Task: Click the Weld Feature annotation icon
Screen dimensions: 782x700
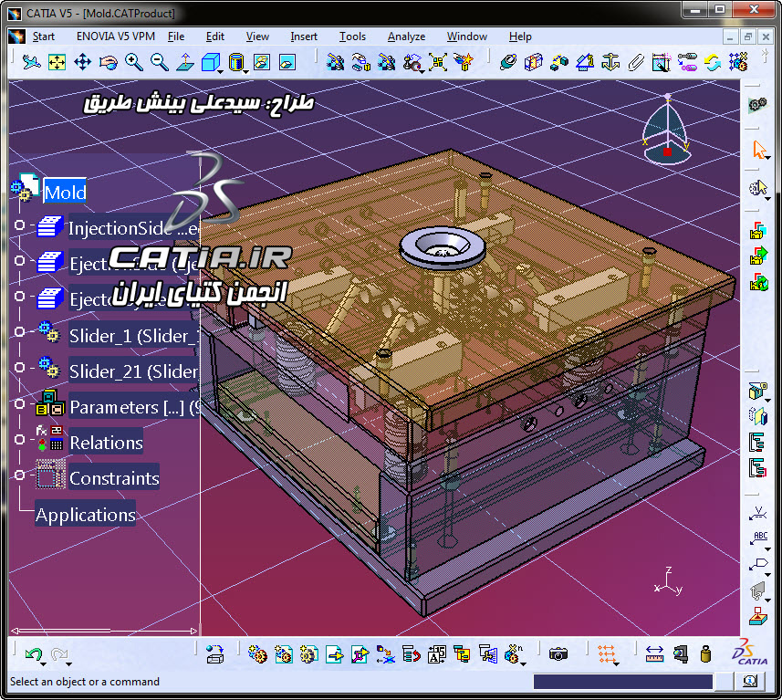Action: 758,512
